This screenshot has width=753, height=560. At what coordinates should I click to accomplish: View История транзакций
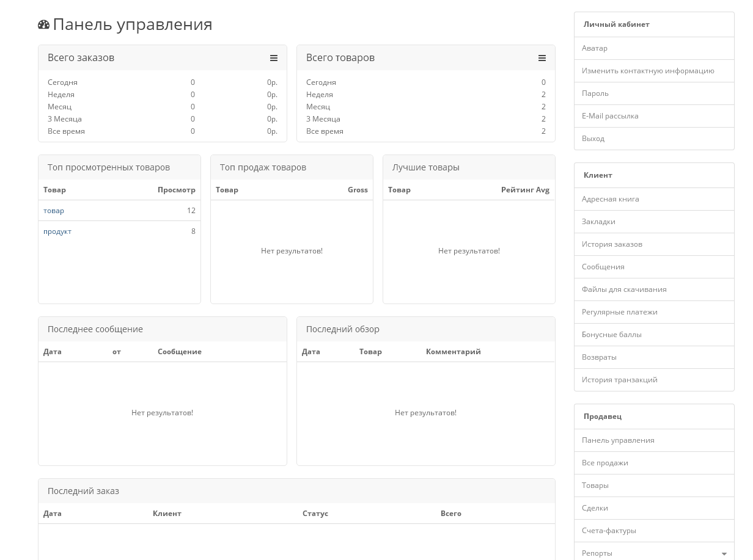click(x=619, y=380)
